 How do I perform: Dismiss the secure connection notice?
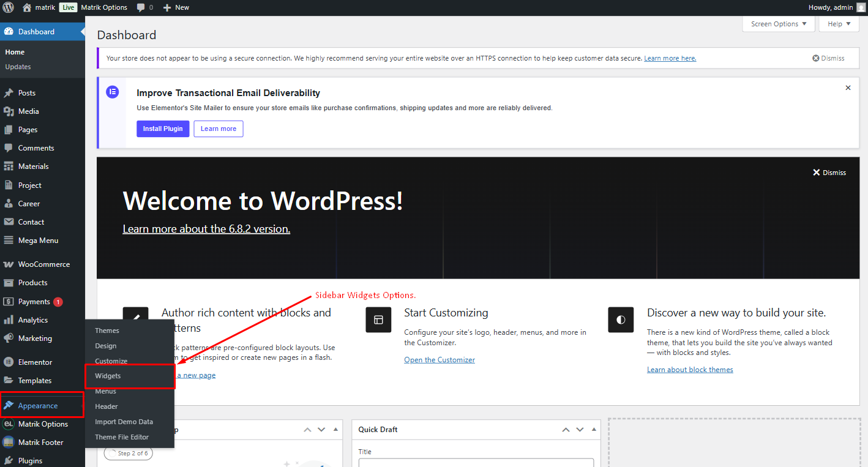point(828,58)
